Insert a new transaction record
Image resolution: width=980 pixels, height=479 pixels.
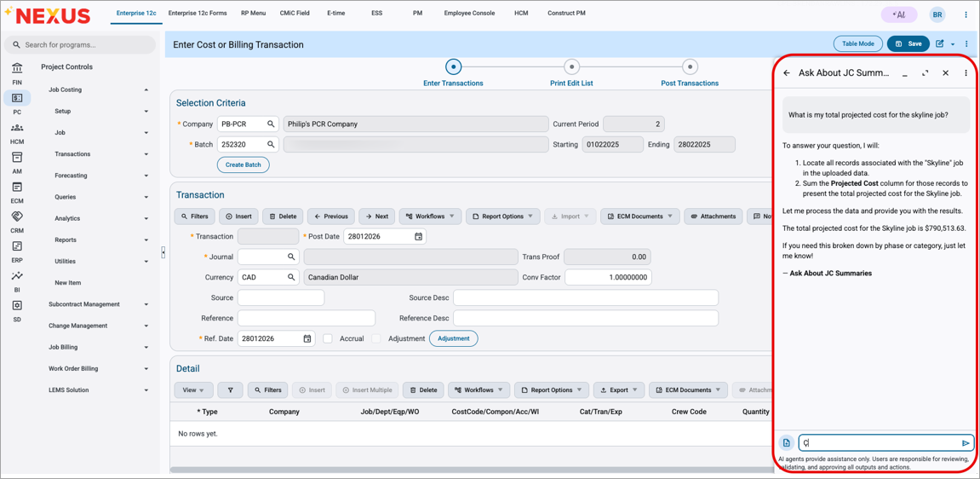238,216
